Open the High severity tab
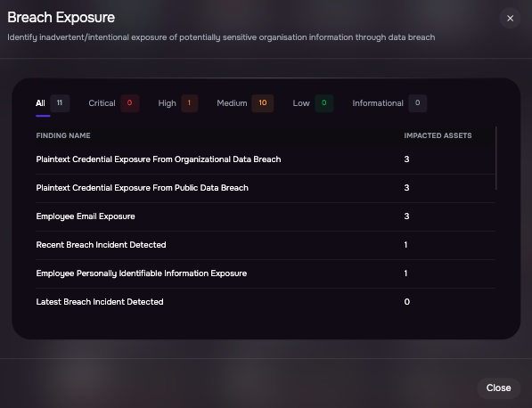This screenshot has width=532, height=408. pyautogui.click(x=167, y=103)
